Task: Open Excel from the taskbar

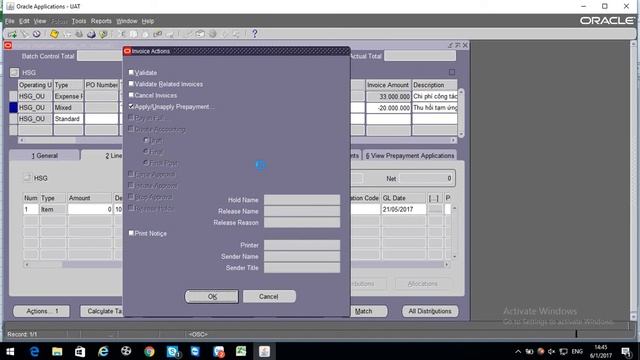Action: point(241,351)
